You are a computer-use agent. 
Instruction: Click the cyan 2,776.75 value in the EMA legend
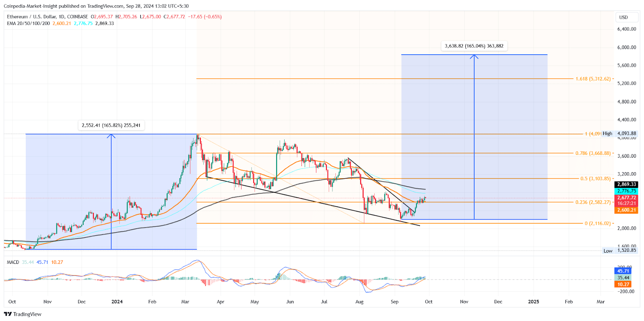coord(83,23)
